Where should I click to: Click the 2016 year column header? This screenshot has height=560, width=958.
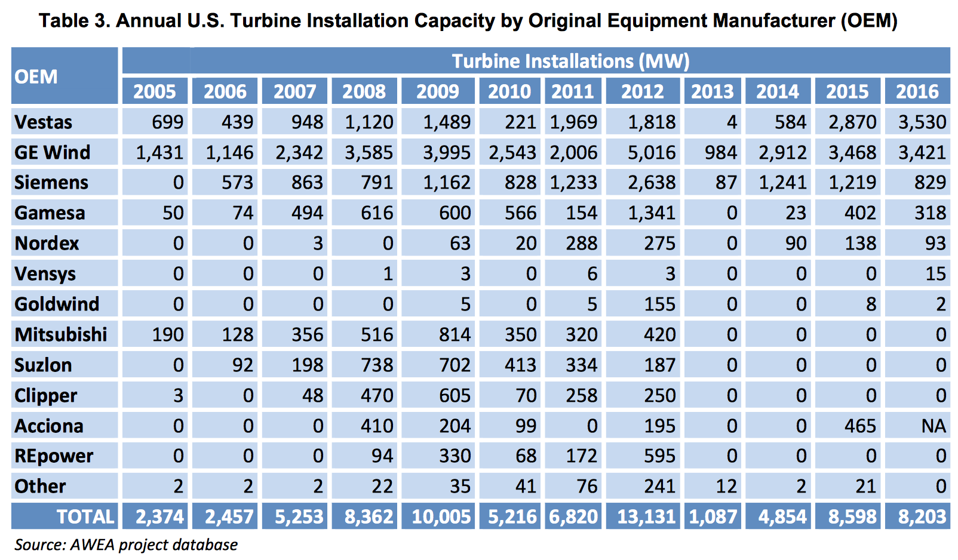[x=917, y=91]
